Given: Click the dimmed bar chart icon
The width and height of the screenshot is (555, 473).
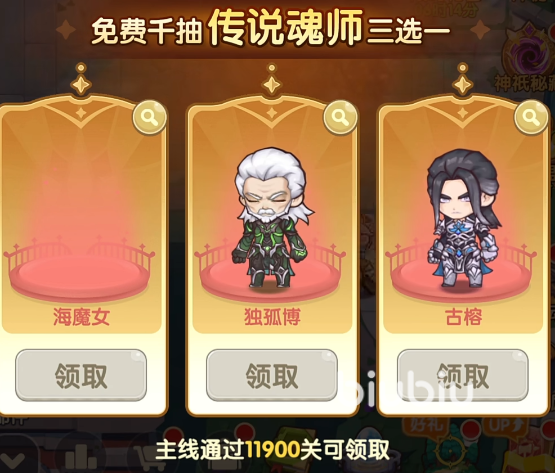Looking at the screenshot, I should pyautogui.click(x=80, y=457).
